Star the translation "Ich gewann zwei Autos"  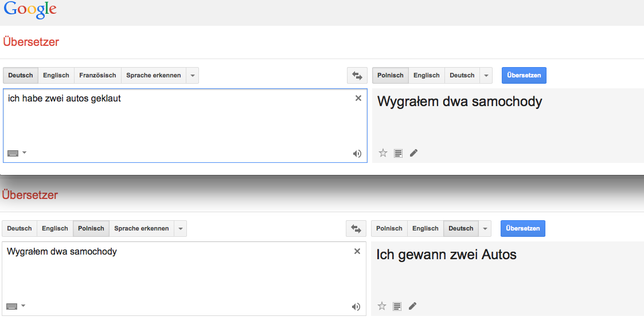(x=382, y=306)
